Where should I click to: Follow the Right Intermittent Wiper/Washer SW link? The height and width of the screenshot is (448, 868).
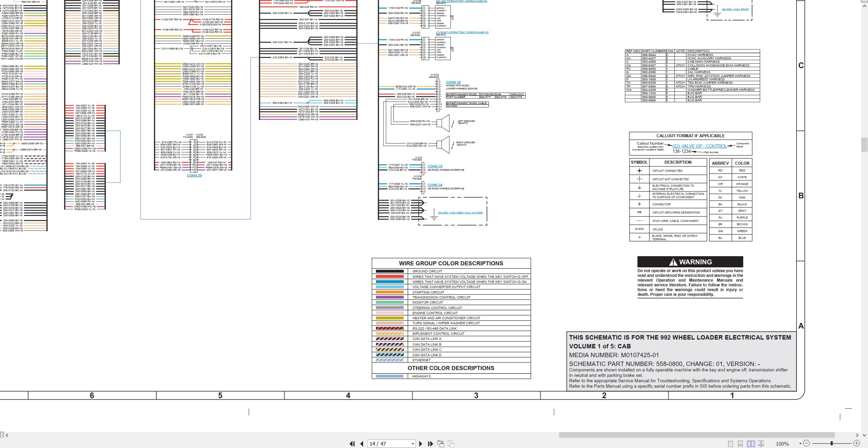[x=462, y=33]
